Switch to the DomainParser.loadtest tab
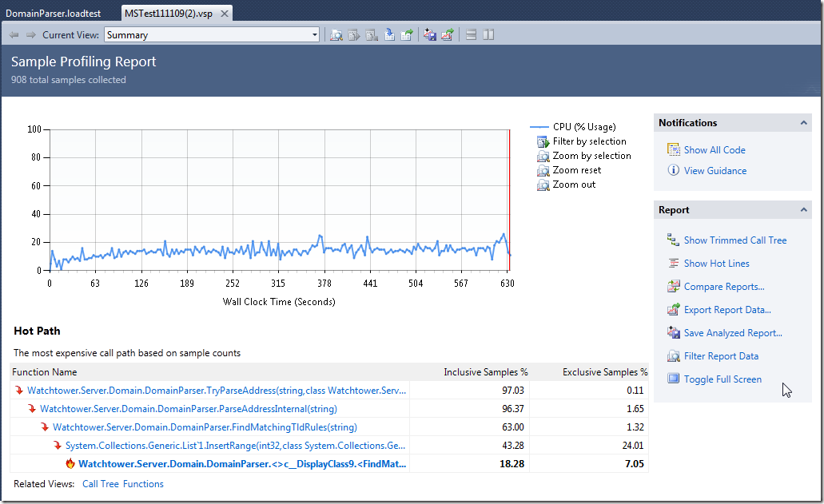The image size is (824, 504). (53, 14)
